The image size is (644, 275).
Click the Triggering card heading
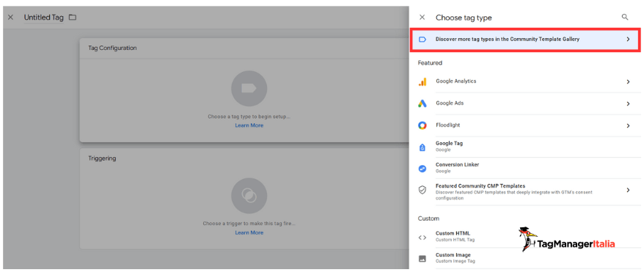102,158
